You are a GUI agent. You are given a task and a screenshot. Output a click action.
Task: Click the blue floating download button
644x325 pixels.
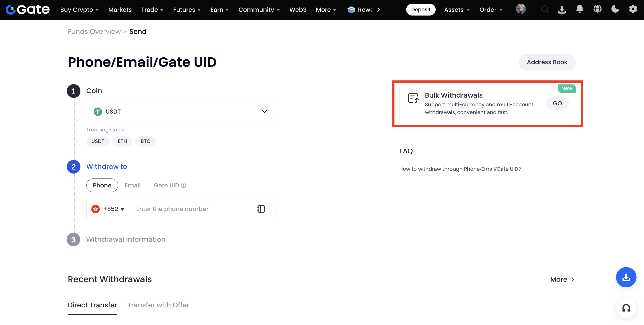click(626, 277)
